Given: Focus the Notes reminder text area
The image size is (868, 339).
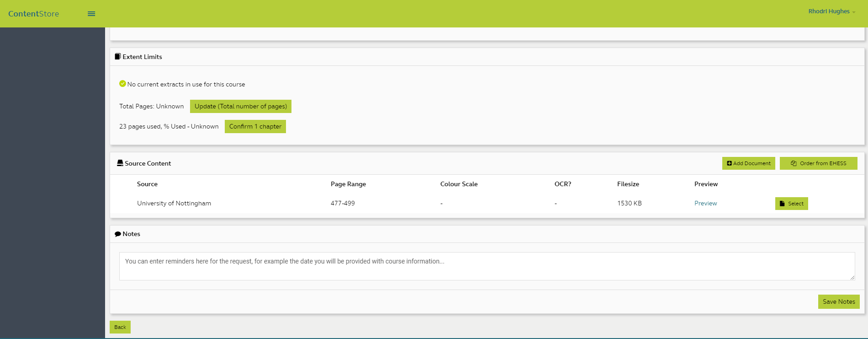Looking at the screenshot, I should 487,266.
